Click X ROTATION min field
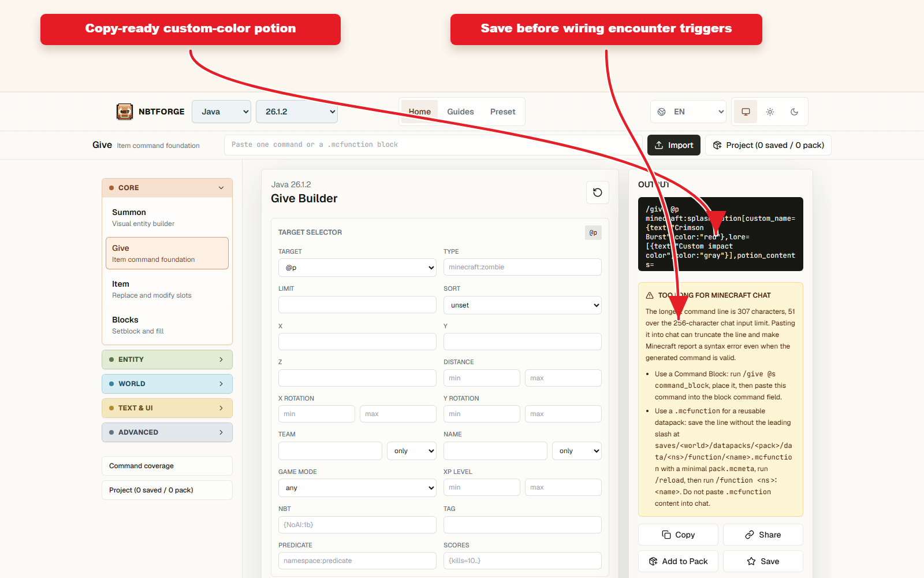Screen dimensions: 924x578 (x=316, y=414)
